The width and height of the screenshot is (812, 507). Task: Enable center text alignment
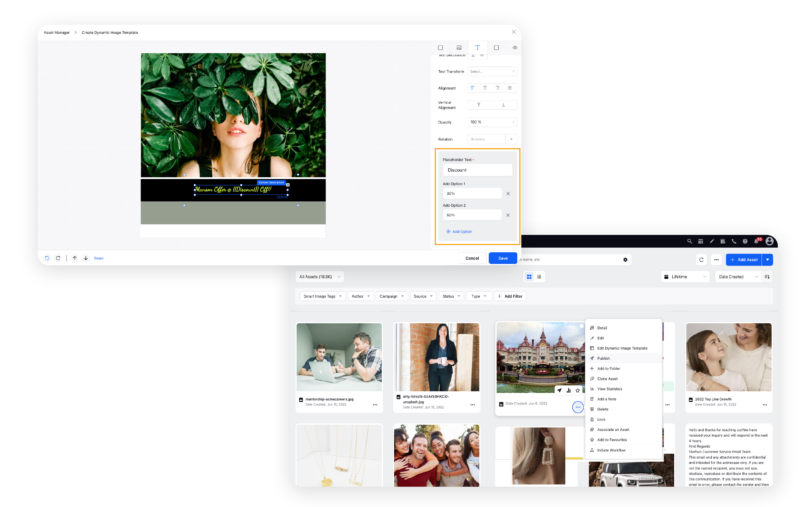tap(485, 88)
